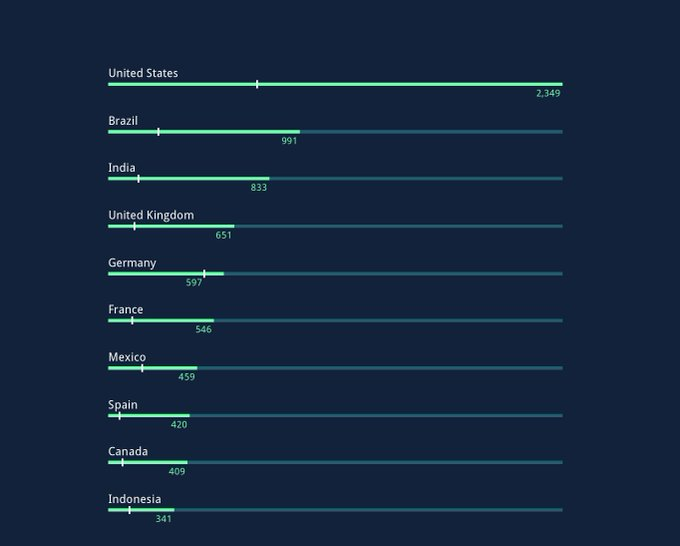The width and height of the screenshot is (680, 546).
Task: Click the United States country label
Action: tap(143, 73)
